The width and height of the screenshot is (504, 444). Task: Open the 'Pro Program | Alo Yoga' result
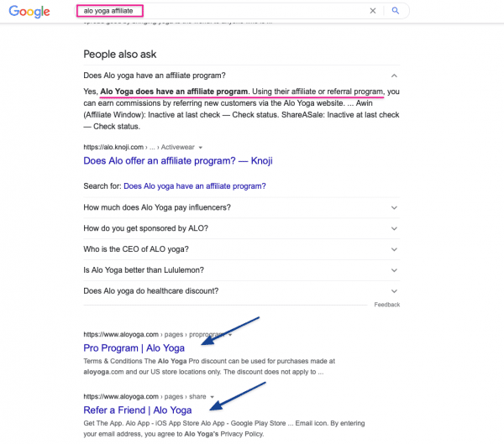[134, 348]
